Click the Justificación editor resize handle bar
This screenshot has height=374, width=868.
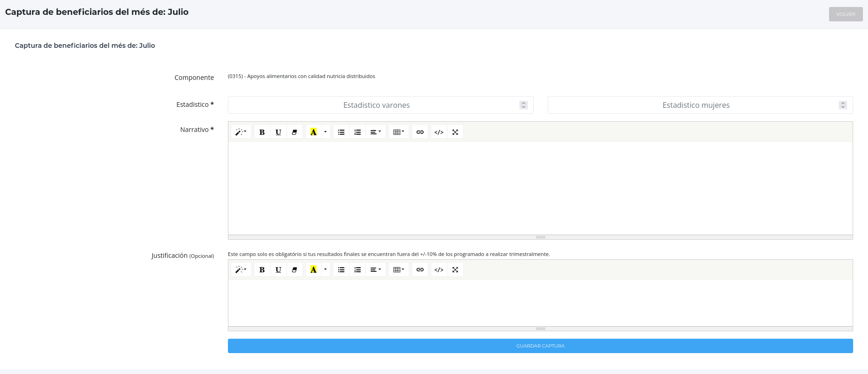(540, 329)
